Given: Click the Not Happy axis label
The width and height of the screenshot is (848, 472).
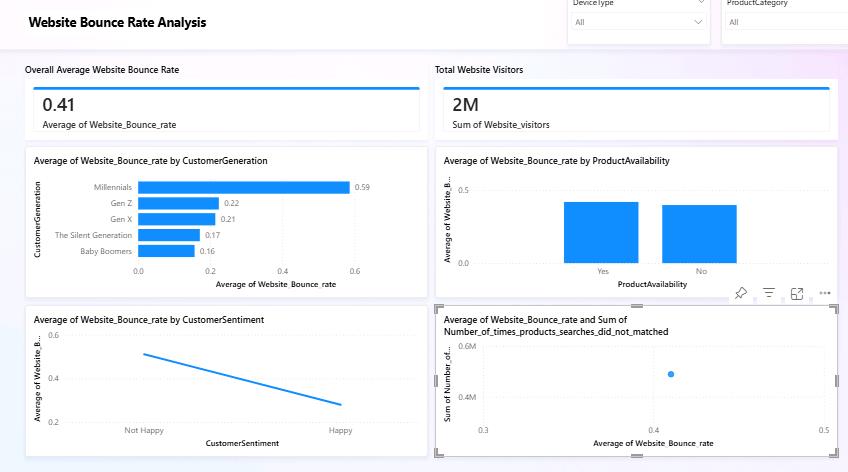Looking at the screenshot, I should tap(144, 430).
